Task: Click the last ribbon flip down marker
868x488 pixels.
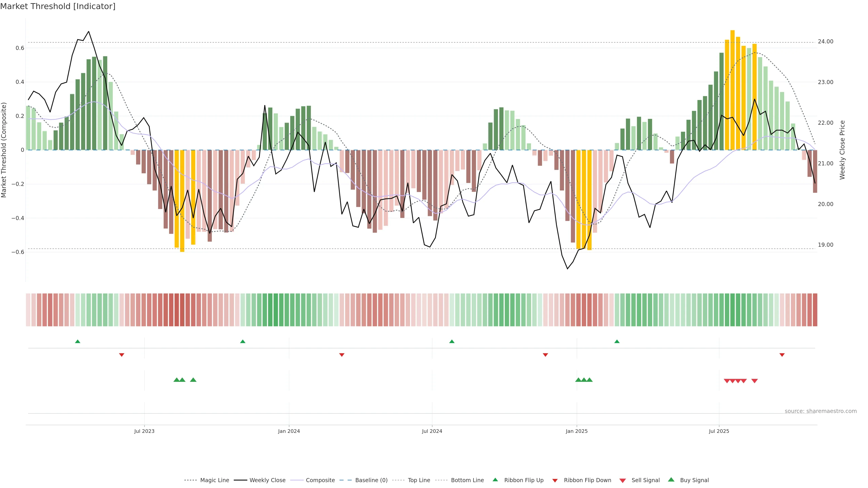Action: 782,355
